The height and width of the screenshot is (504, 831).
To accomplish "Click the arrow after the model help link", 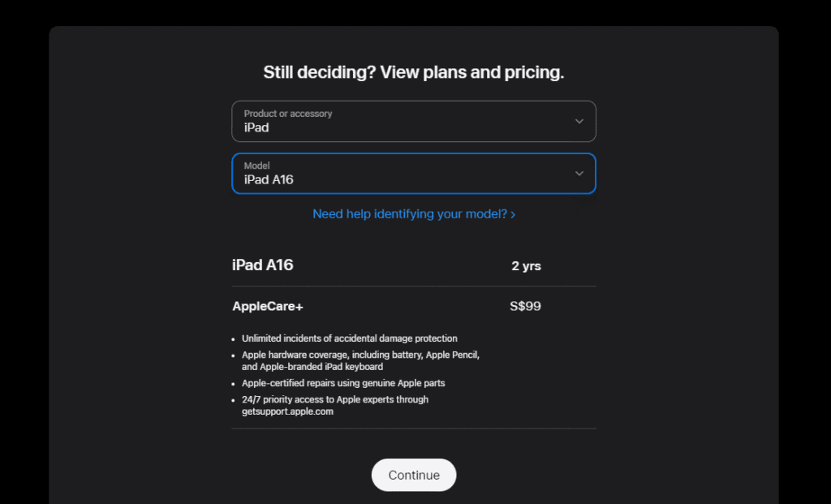I will click(513, 215).
